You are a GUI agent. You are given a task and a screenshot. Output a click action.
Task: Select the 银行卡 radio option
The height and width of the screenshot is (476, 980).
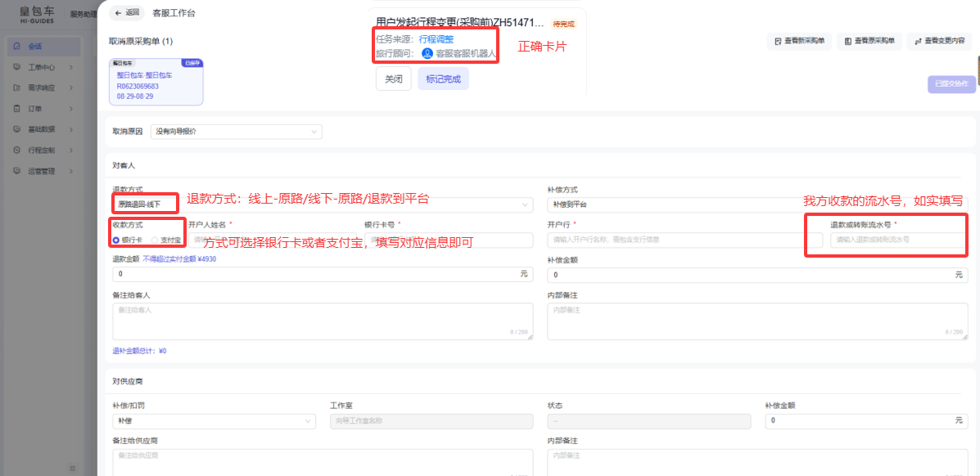pos(129,240)
